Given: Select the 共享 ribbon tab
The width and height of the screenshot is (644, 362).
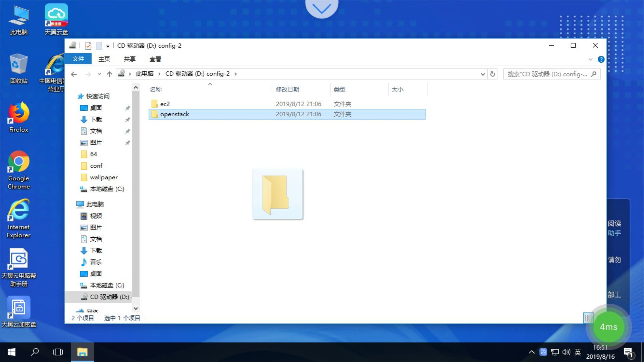Looking at the screenshot, I should point(129,59).
